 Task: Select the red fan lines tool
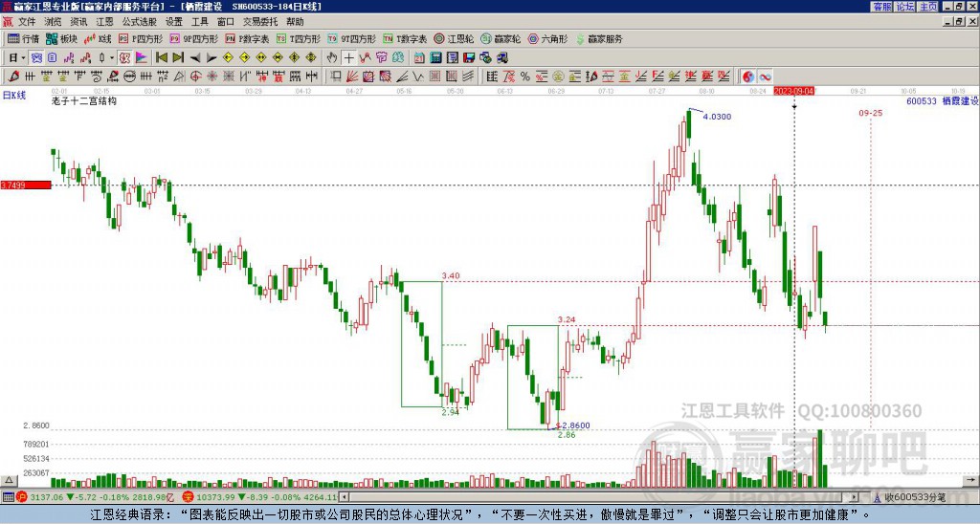point(352,76)
